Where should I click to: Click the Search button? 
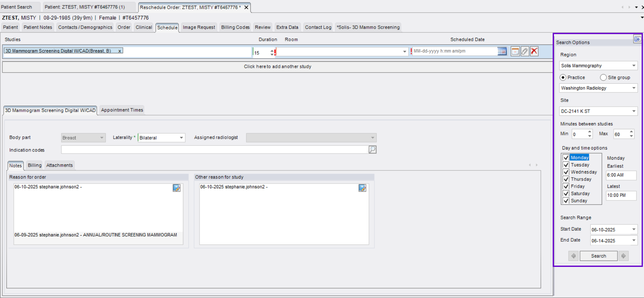[x=599, y=256]
